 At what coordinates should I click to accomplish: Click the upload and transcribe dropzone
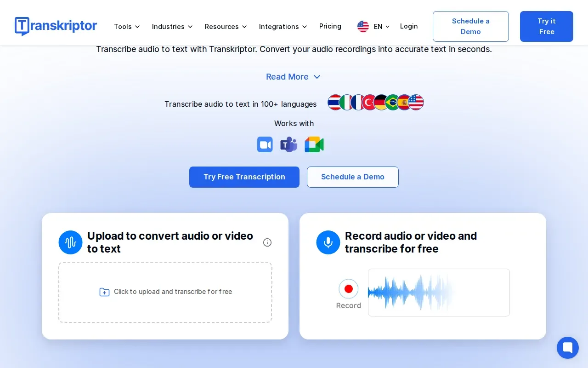(165, 292)
